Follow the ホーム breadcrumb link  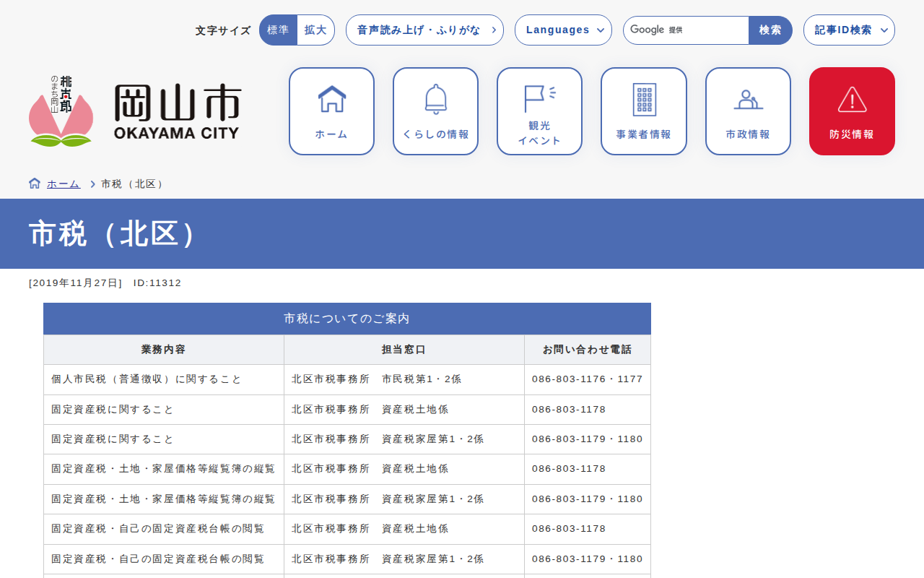pyautogui.click(x=64, y=184)
